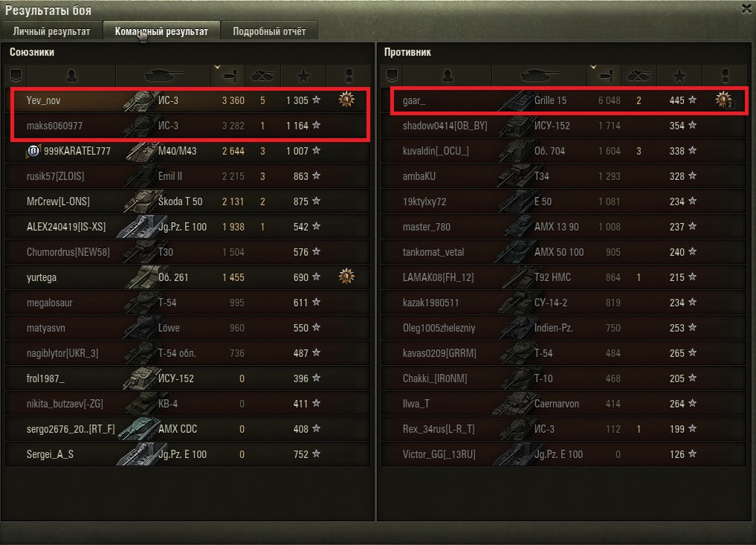
Task: Toggle sort arrow above allies damage column
Action: coord(218,68)
